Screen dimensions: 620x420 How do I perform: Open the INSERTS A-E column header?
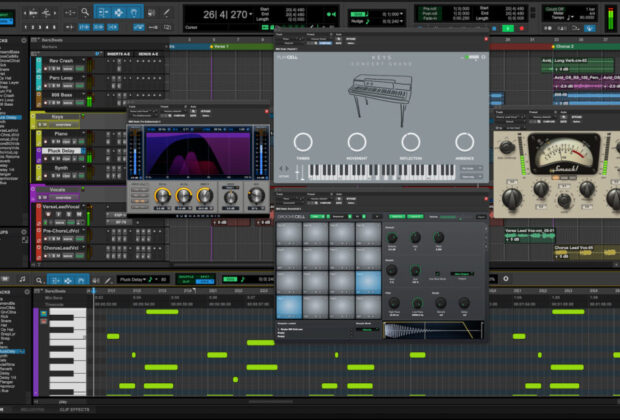(119, 54)
